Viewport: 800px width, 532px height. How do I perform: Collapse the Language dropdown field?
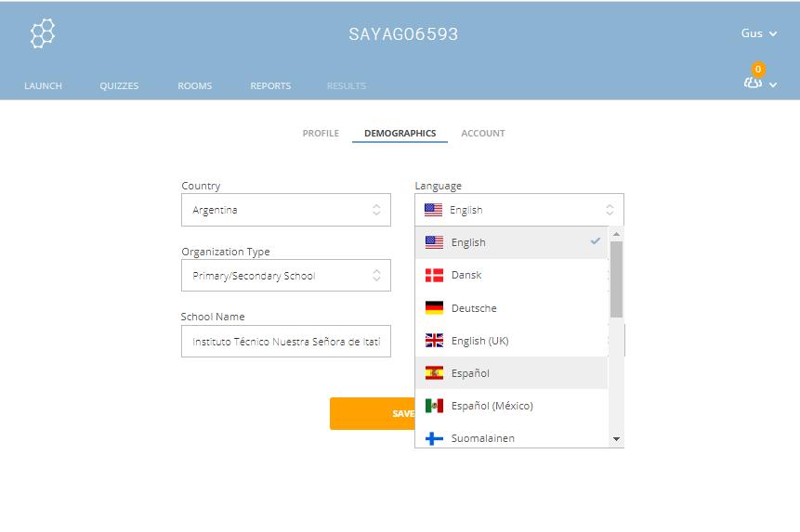(x=519, y=210)
